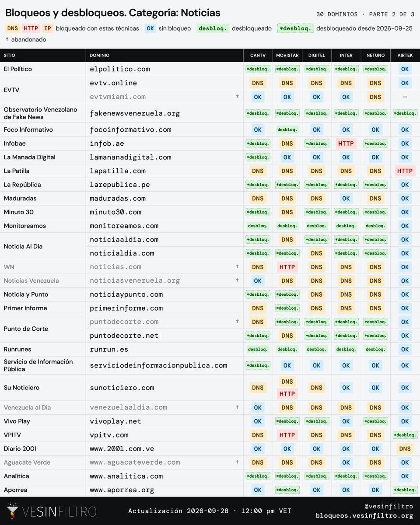420x525 pixels.
Task: Click the dagger mark beside puntodecorte.com
Action: [238, 322]
